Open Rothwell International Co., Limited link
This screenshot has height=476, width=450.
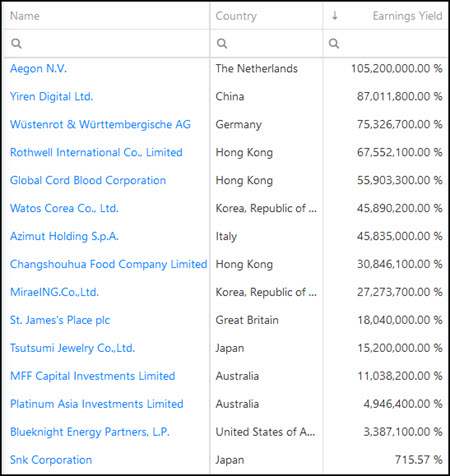click(96, 152)
